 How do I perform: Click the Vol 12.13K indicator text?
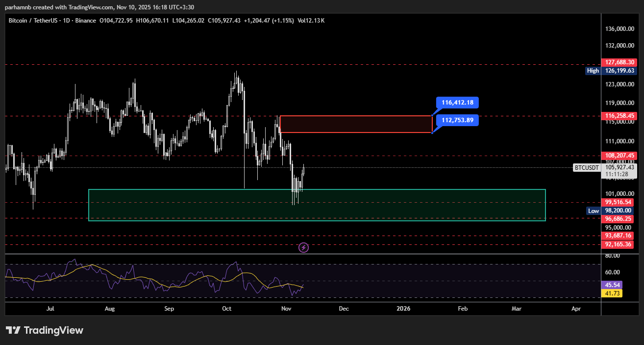tap(311, 21)
